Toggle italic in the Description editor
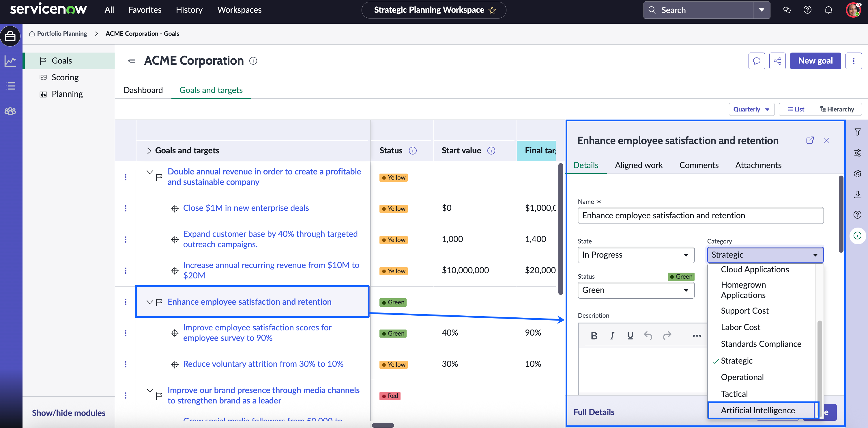 click(612, 336)
